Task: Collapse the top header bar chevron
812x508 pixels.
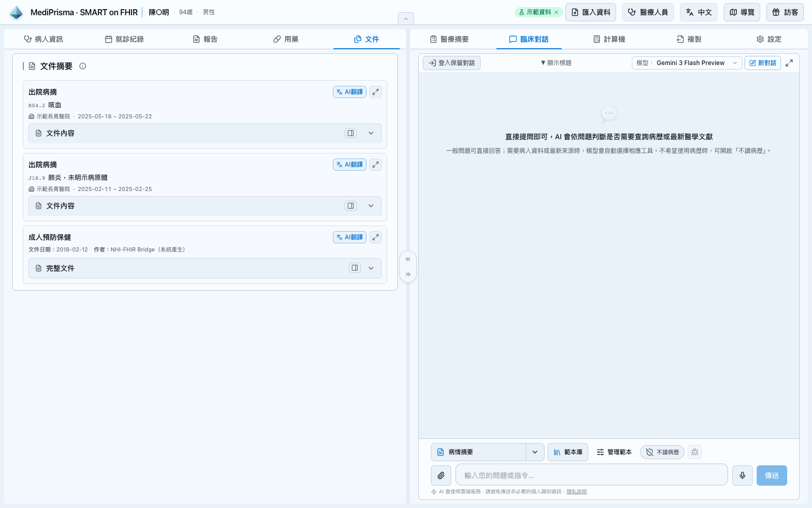Action: [406, 19]
